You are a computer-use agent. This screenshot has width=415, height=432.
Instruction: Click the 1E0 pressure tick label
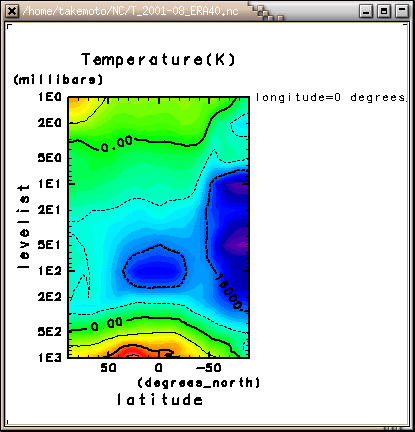(50, 97)
